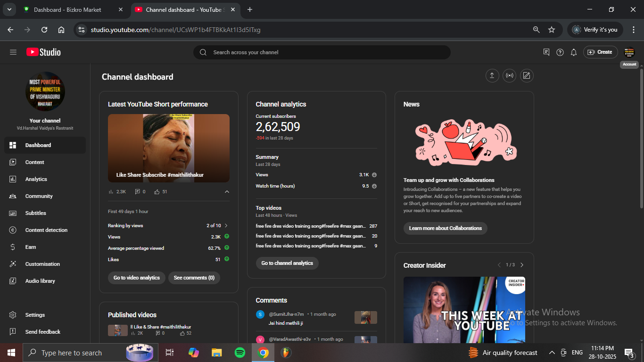The image size is (644, 362).
Task: Click the Go to channel analytics button
Action: pos(287,263)
